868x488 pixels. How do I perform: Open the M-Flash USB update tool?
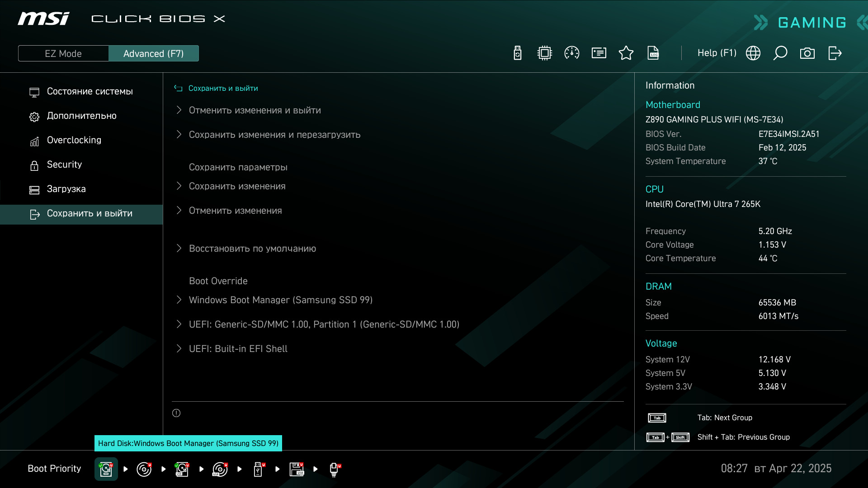[x=518, y=53]
